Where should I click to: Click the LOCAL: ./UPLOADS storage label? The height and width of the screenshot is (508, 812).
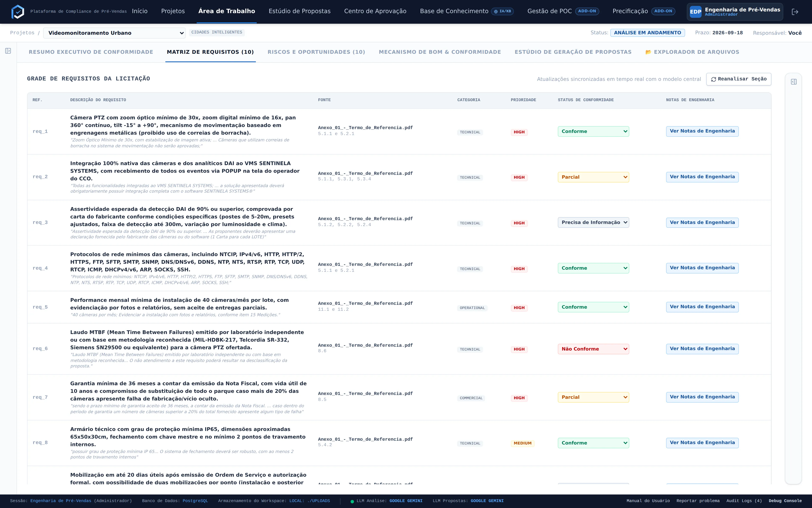[x=309, y=501]
